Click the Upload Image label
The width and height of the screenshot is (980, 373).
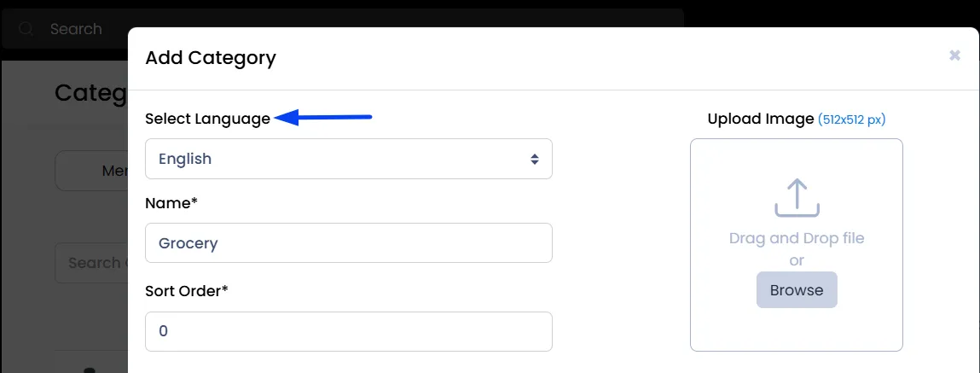[x=761, y=119]
